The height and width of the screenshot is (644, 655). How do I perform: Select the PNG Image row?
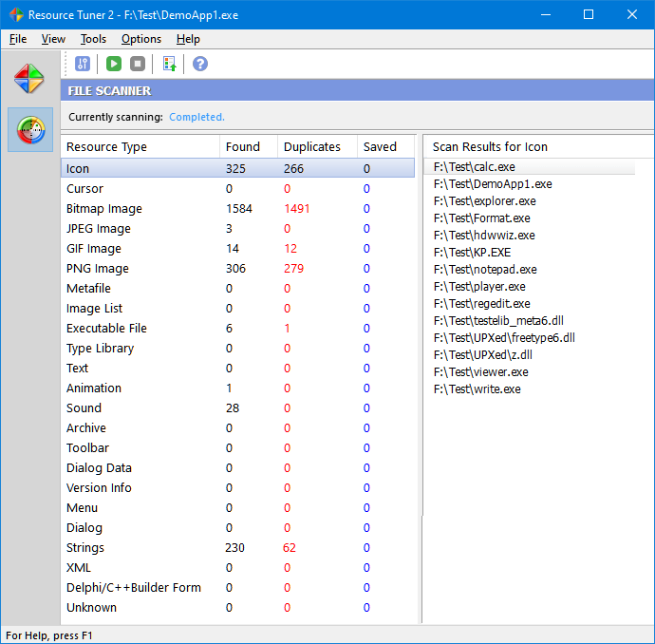(237, 268)
